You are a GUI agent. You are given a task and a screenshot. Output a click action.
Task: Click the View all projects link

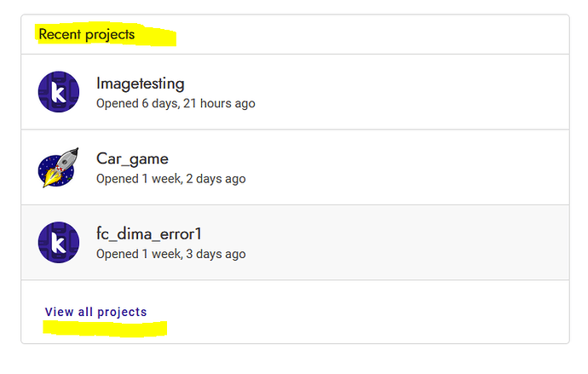pos(95,312)
